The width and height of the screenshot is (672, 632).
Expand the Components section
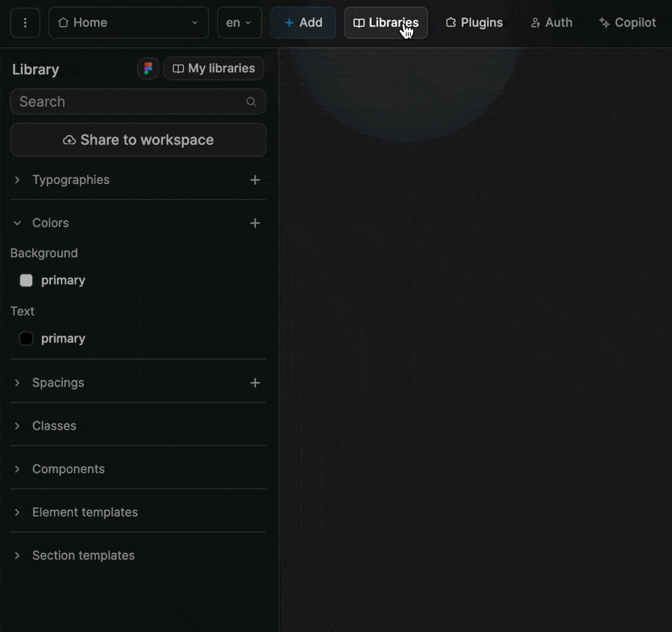coord(16,469)
